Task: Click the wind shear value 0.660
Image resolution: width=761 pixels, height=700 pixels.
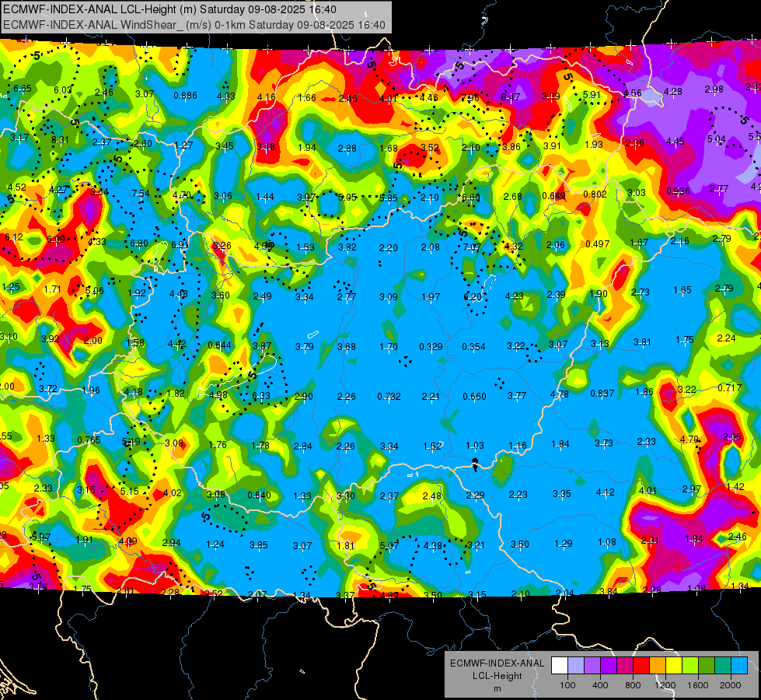Action: click(475, 397)
